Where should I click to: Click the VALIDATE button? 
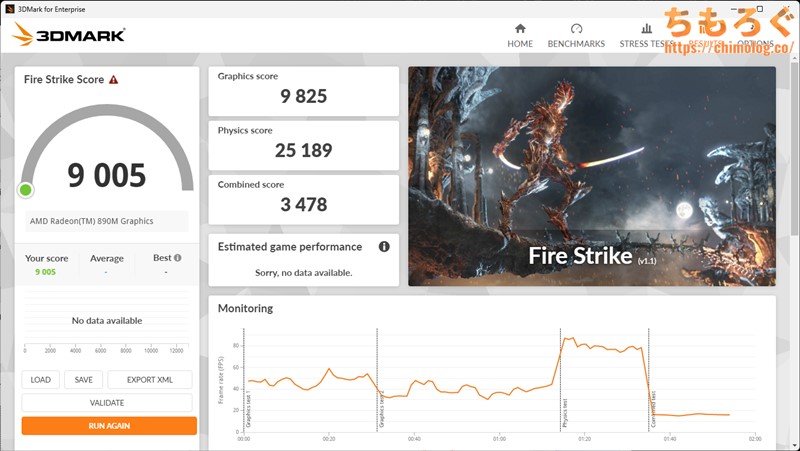coord(107,403)
